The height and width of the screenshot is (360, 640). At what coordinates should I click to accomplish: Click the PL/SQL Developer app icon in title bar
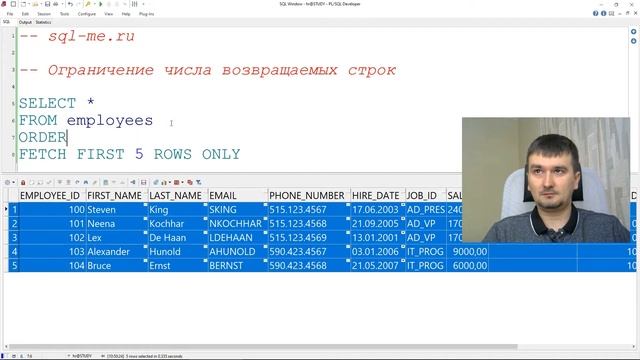[3, 4]
